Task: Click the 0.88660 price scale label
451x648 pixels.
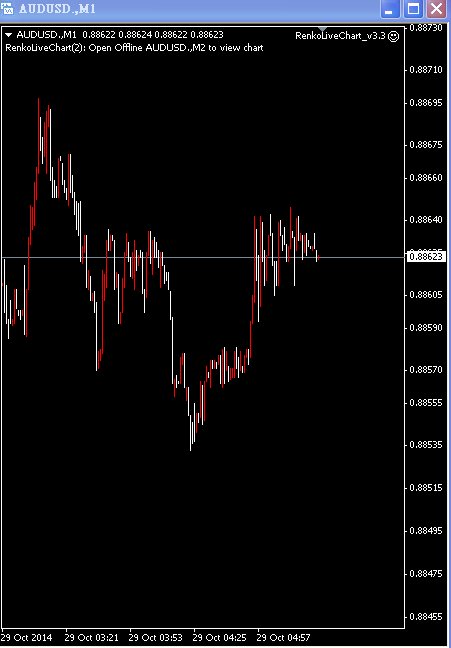Action: pyautogui.click(x=426, y=178)
